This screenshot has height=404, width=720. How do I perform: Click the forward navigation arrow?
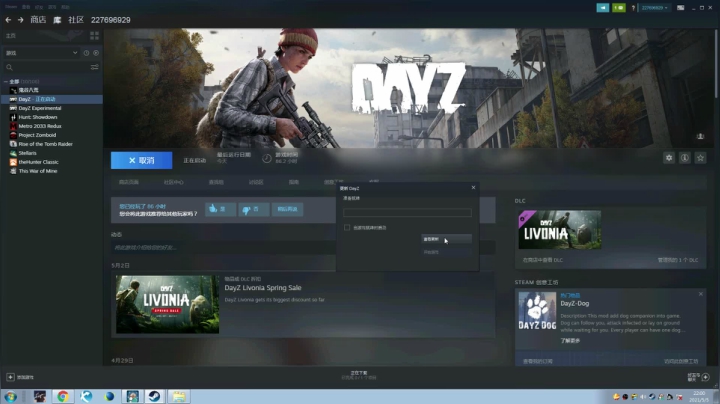point(20,20)
